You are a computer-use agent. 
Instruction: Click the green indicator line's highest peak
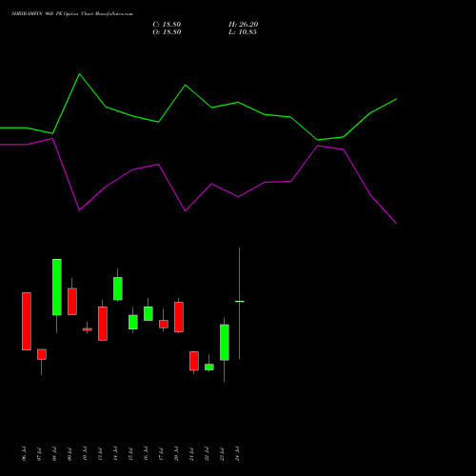point(79,74)
